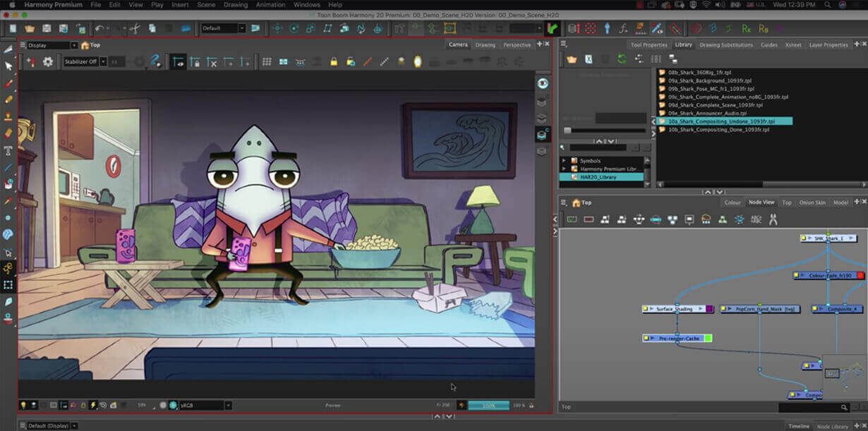Expand the Symbols library folder
This screenshot has height=431, width=868.
point(564,161)
